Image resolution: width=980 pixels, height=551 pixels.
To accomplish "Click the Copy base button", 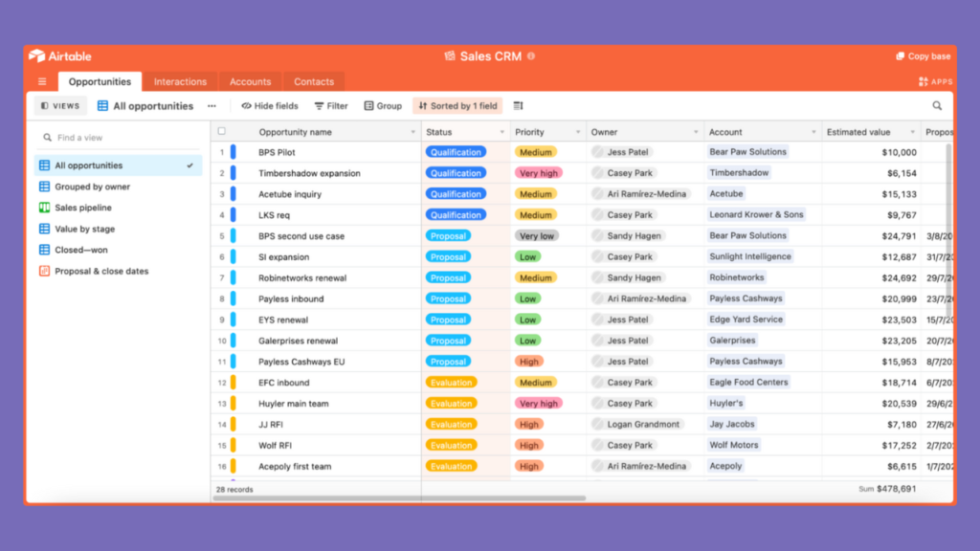I will point(924,56).
